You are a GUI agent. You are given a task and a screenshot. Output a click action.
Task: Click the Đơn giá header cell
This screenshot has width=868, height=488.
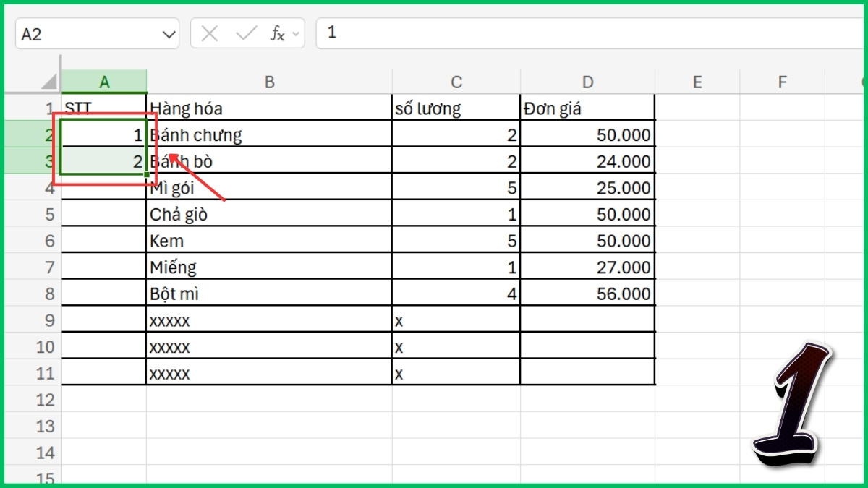click(x=587, y=108)
